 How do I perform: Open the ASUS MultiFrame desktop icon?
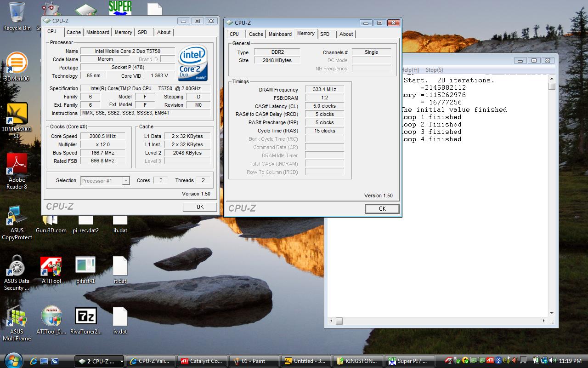17,323
